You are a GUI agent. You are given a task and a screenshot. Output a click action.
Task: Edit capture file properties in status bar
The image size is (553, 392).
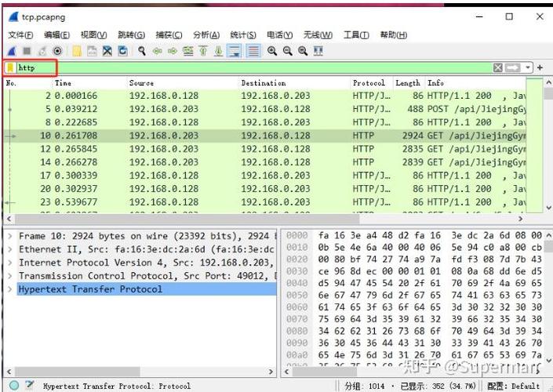[31, 385]
